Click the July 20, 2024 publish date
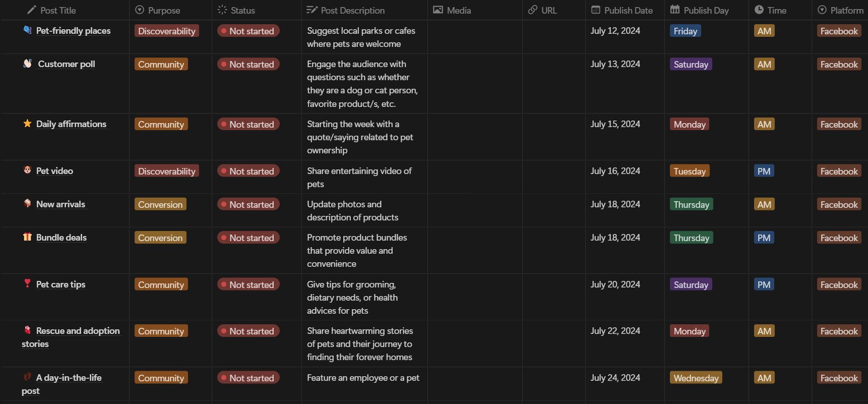Screen dimensions: 868x404 (615, 284)
